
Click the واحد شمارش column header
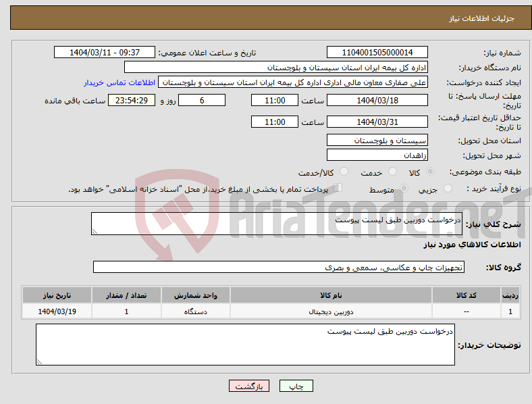coord(195,295)
